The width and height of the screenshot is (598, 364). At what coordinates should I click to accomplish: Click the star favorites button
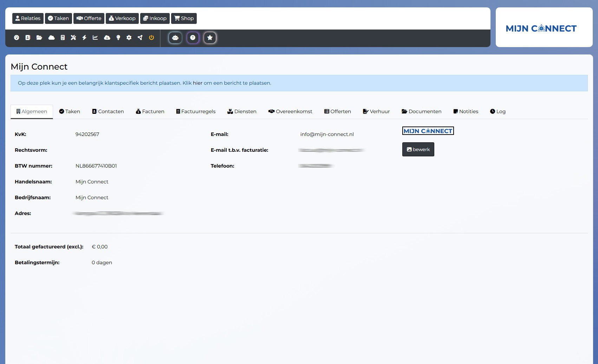tap(210, 38)
